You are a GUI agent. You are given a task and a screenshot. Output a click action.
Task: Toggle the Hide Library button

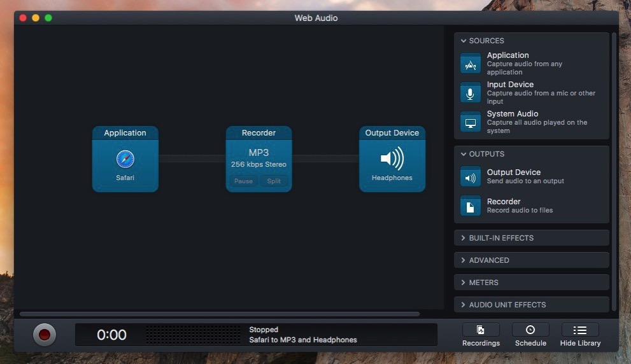tap(580, 330)
